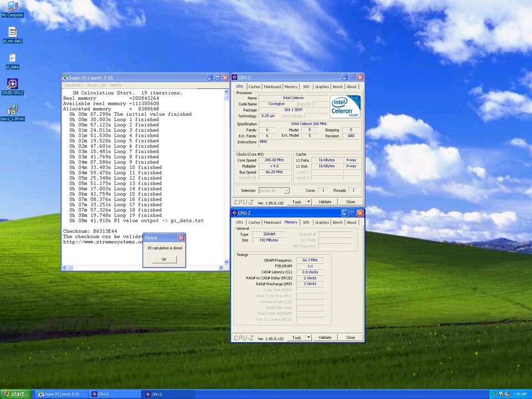Click the Bus Speed value 66.25 MHz
Screen dimensions: 532x399
point(274,172)
